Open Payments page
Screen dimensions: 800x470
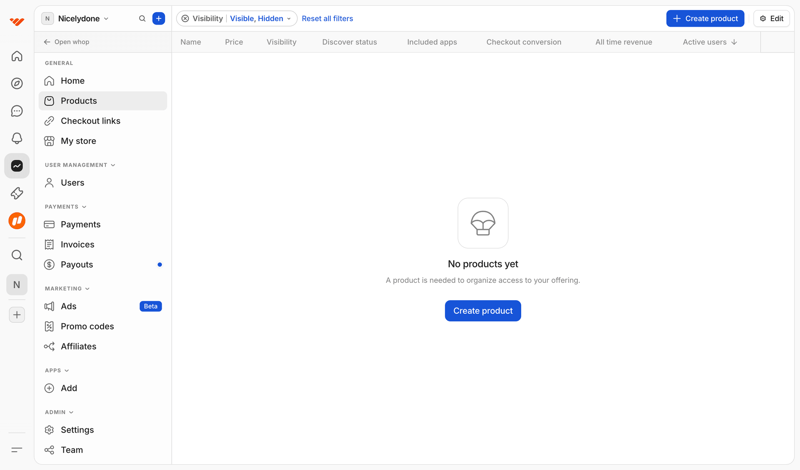coord(103,225)
